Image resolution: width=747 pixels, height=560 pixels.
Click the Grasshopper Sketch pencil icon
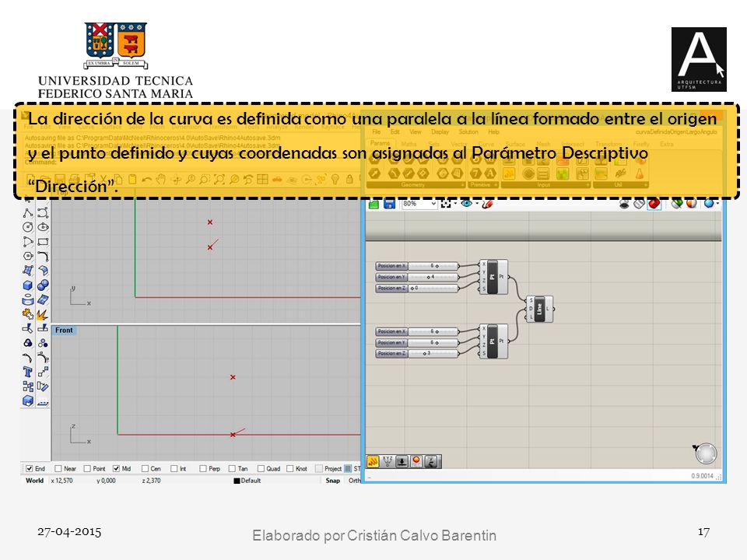point(487,203)
